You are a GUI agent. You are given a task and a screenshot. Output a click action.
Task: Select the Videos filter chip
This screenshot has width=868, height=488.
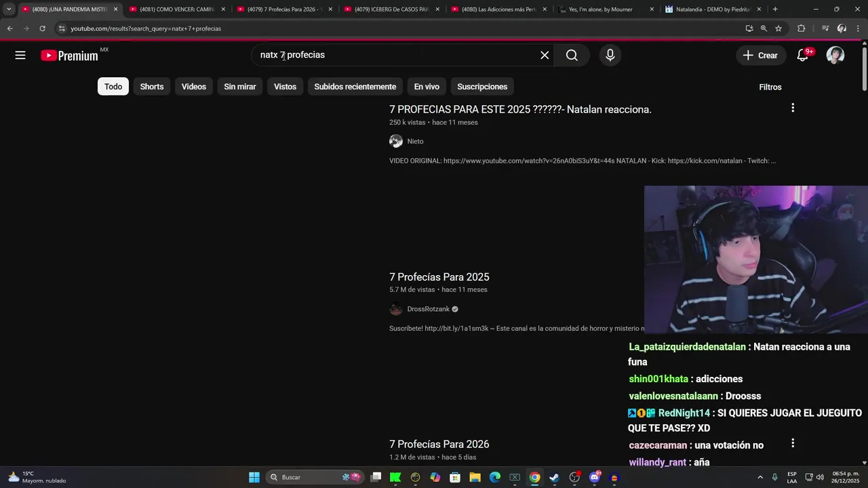click(194, 87)
